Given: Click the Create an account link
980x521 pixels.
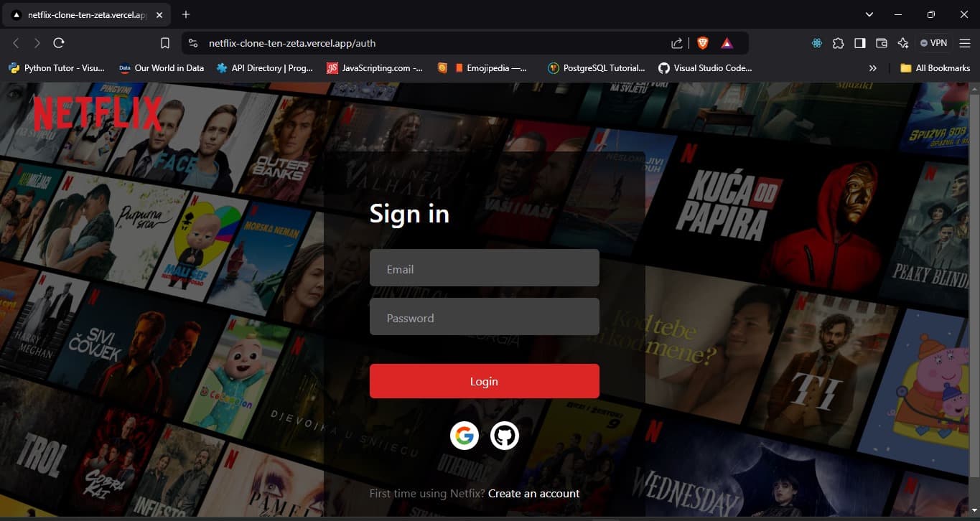Looking at the screenshot, I should pos(533,493).
